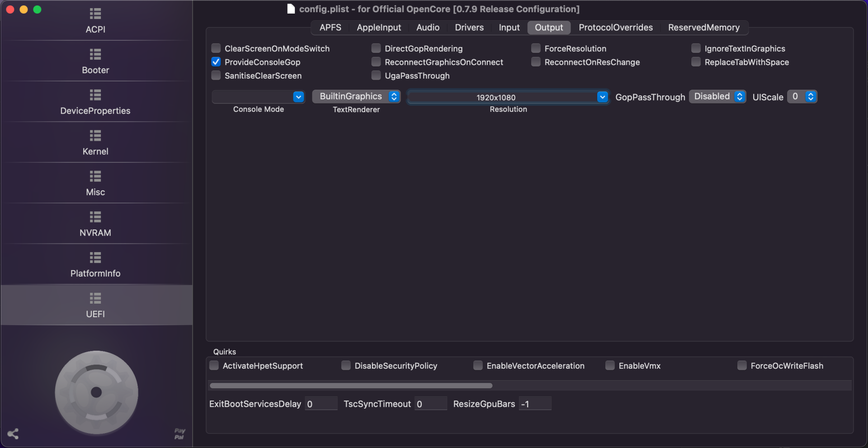The height and width of the screenshot is (448, 868).
Task: Switch to the Input tab
Action: (509, 28)
